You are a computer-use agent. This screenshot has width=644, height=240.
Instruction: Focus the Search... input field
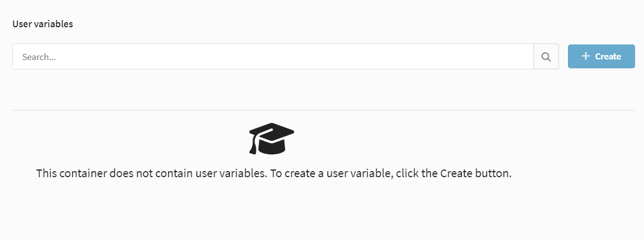point(273,57)
